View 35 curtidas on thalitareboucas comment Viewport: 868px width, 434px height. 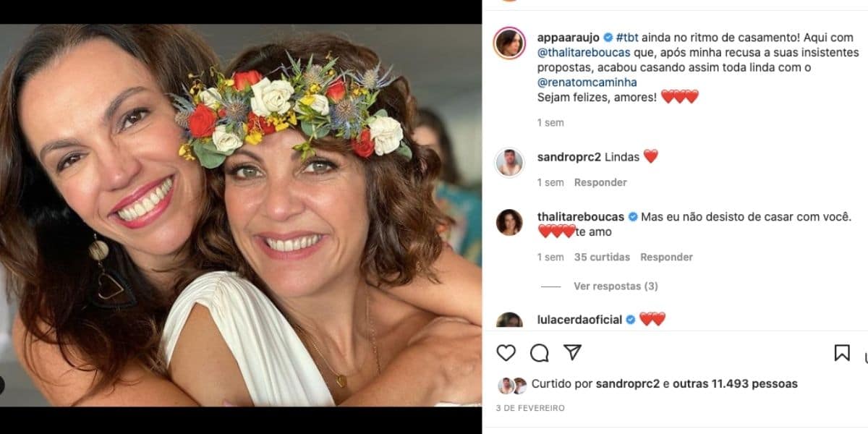602,257
